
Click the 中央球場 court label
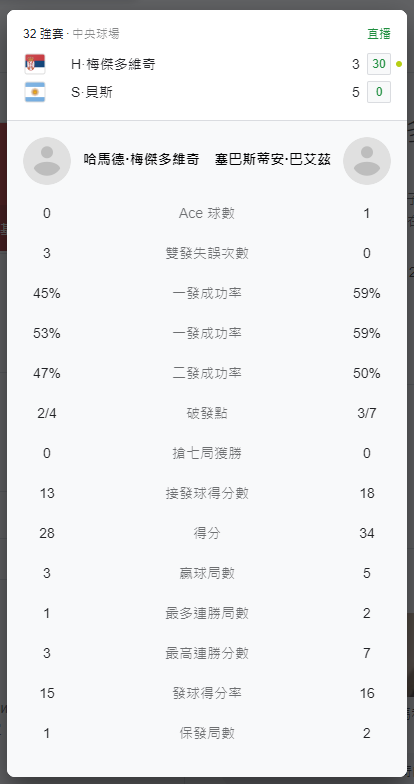96,34
